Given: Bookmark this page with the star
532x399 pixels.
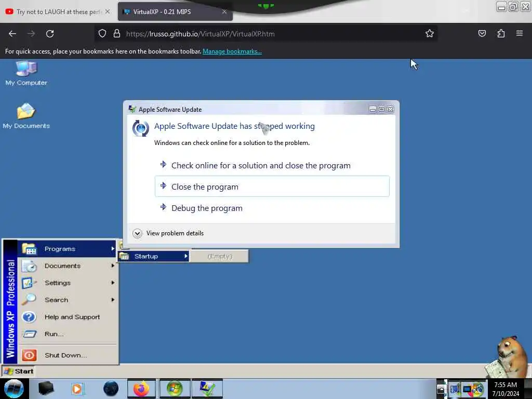Looking at the screenshot, I should click(x=430, y=34).
